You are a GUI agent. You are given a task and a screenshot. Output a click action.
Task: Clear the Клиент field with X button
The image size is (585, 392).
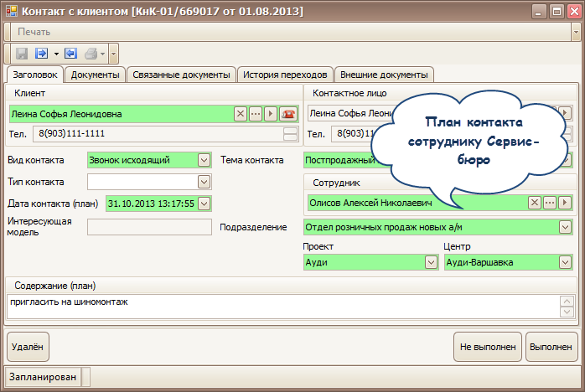point(240,113)
